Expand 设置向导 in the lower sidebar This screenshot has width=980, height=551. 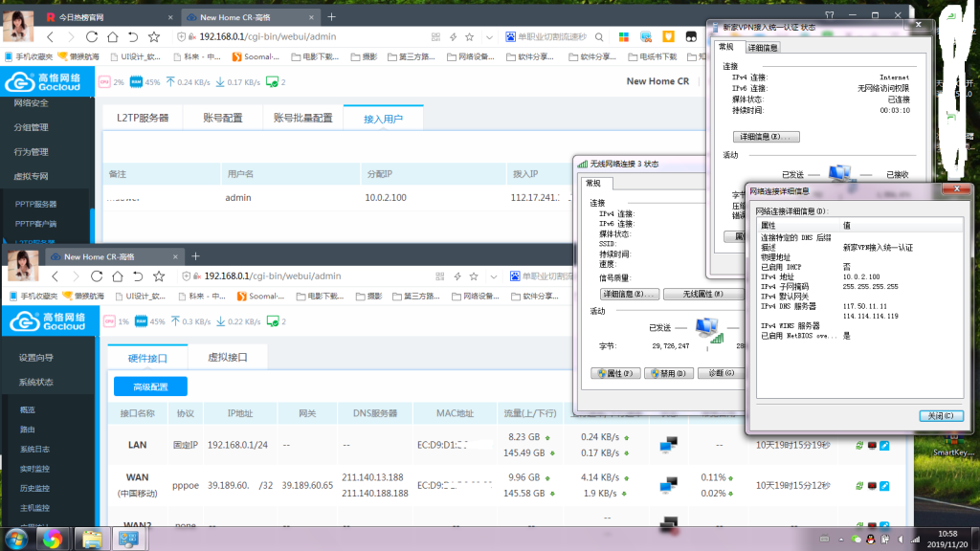(x=36, y=358)
